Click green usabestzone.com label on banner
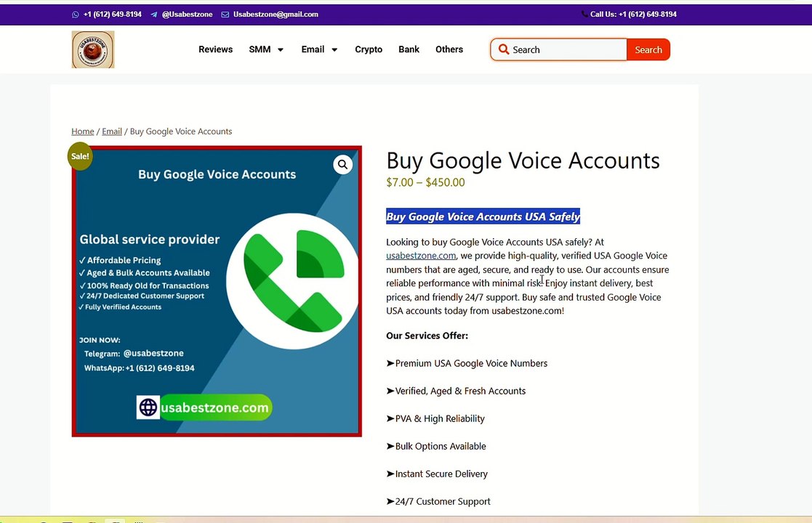Screen dimensions: 812x523 point(215,407)
